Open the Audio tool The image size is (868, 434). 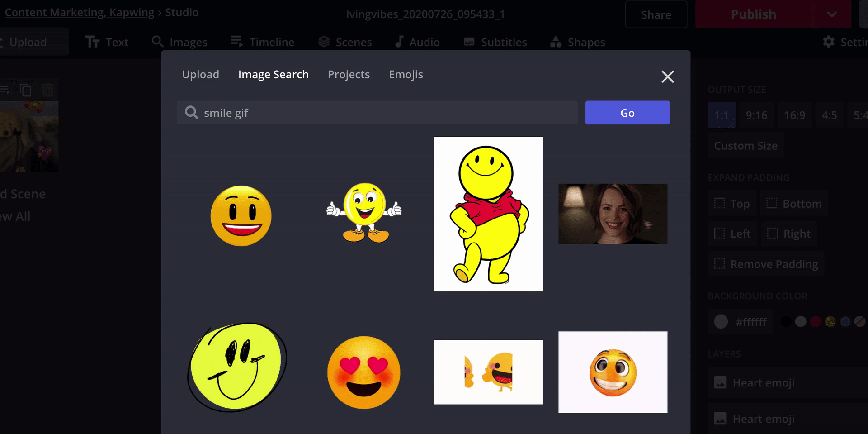(x=417, y=42)
